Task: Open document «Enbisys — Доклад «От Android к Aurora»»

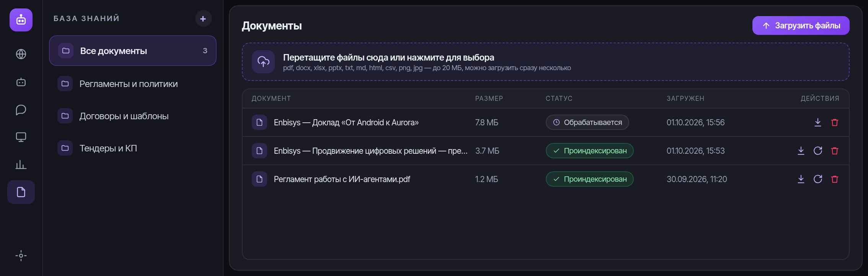Action: coord(346,122)
